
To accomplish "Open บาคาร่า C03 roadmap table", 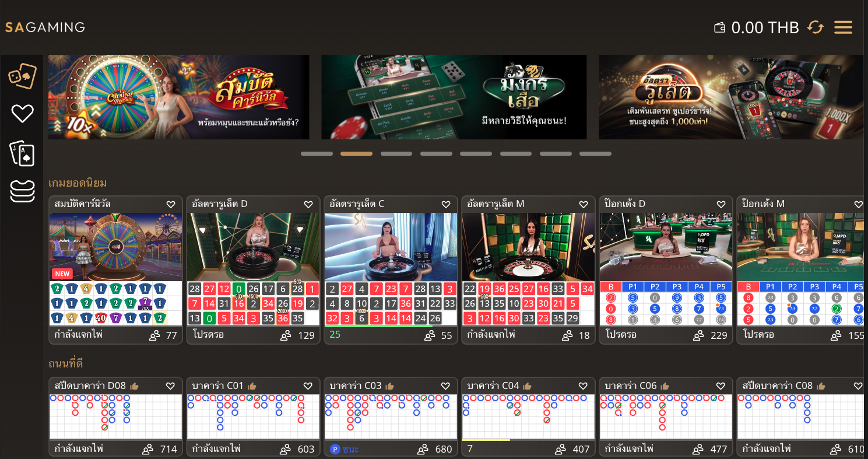I will click(391, 416).
